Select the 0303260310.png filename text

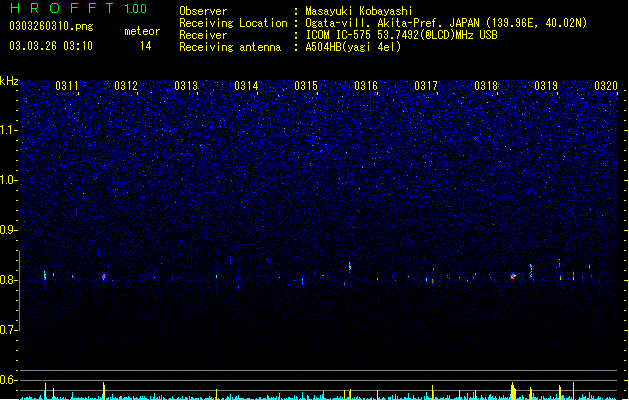tap(51, 27)
